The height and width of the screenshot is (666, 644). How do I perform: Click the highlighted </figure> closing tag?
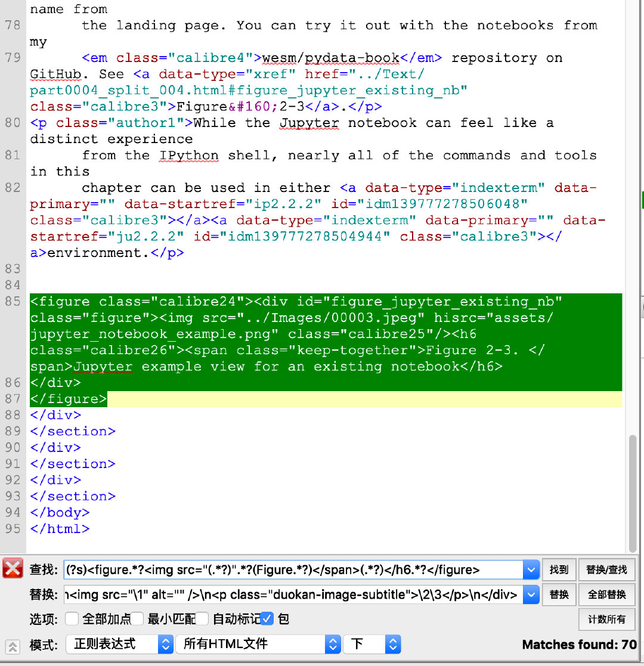tap(69, 399)
